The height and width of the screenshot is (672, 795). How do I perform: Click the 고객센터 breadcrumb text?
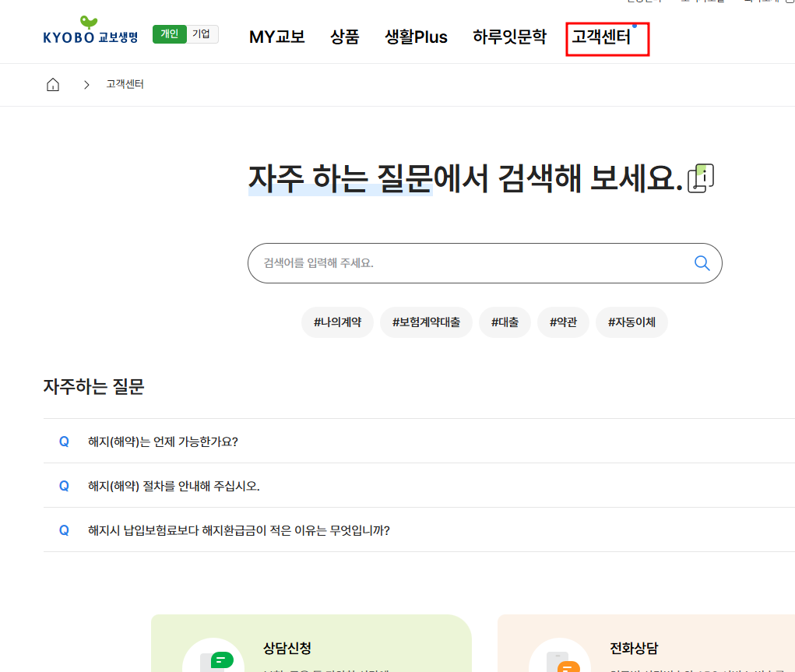click(125, 84)
